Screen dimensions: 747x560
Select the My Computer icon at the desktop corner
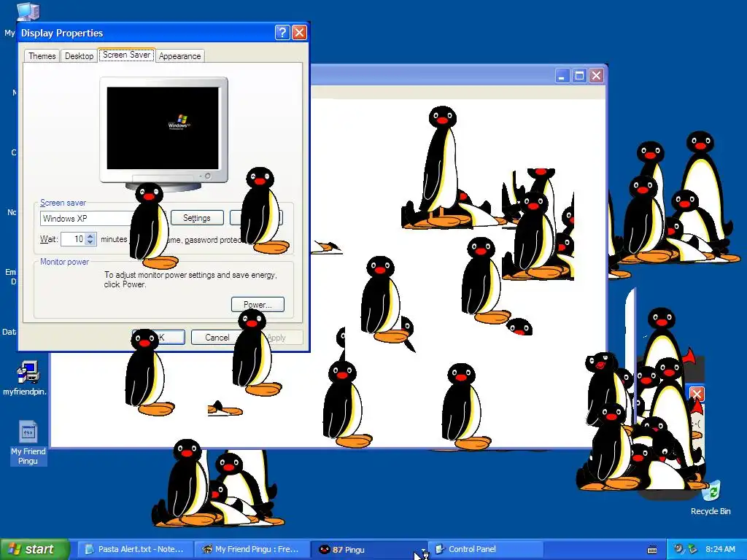(x=28, y=12)
